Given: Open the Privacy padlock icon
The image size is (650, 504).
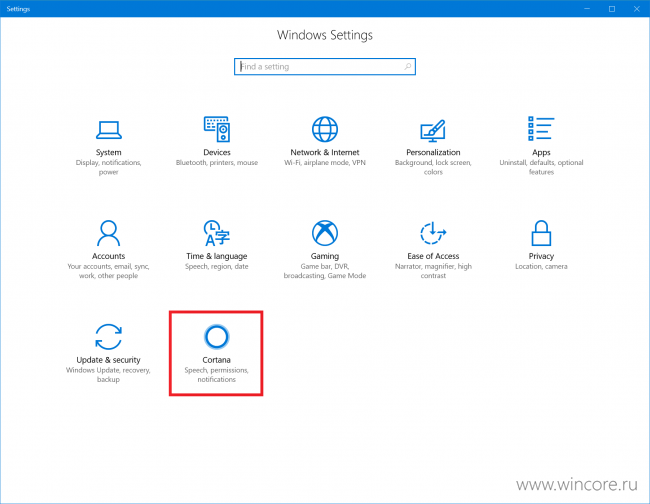Looking at the screenshot, I should (541, 233).
